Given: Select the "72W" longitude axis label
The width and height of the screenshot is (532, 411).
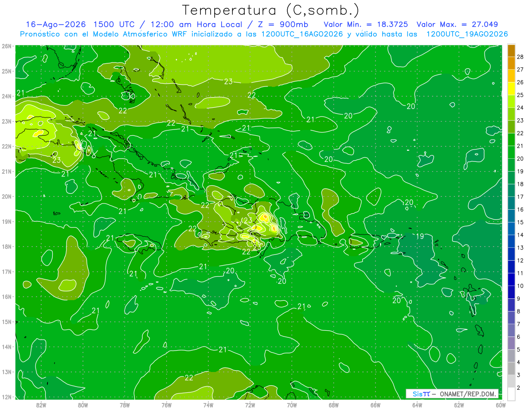Looking at the screenshot, I should [x=250, y=405].
